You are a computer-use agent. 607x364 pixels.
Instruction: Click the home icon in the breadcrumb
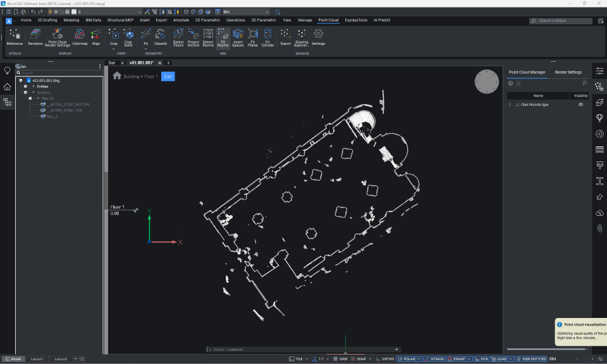click(x=117, y=76)
